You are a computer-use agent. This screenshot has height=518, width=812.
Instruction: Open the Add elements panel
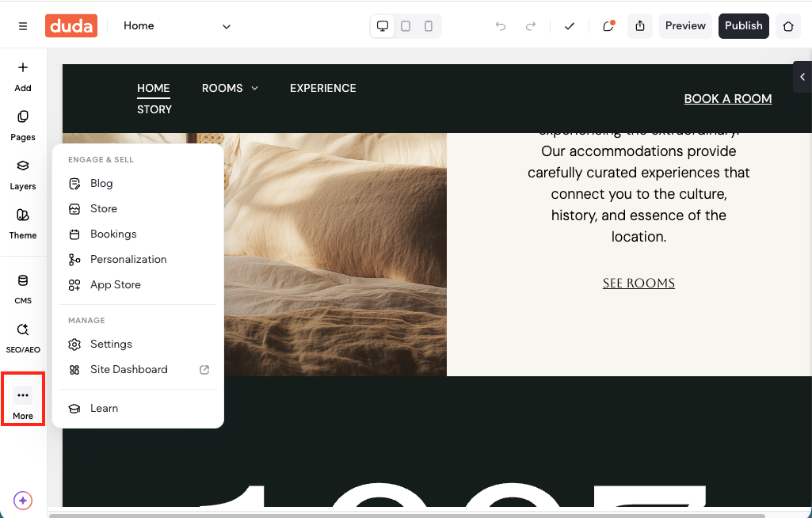23,76
